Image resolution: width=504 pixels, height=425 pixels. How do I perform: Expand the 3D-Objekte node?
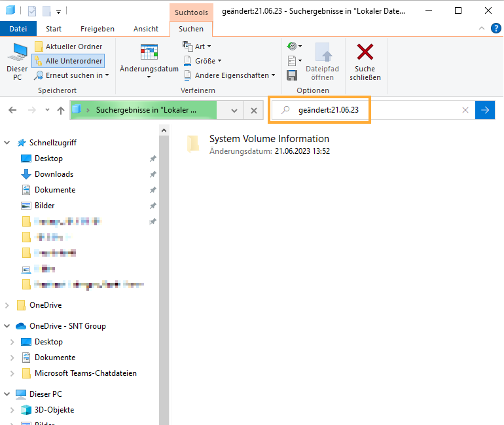coord(12,410)
